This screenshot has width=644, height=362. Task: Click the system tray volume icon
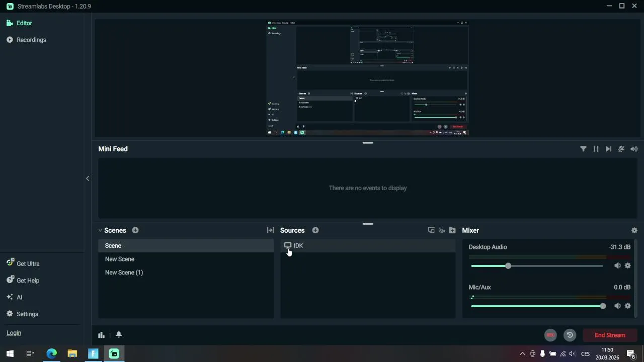point(572,354)
